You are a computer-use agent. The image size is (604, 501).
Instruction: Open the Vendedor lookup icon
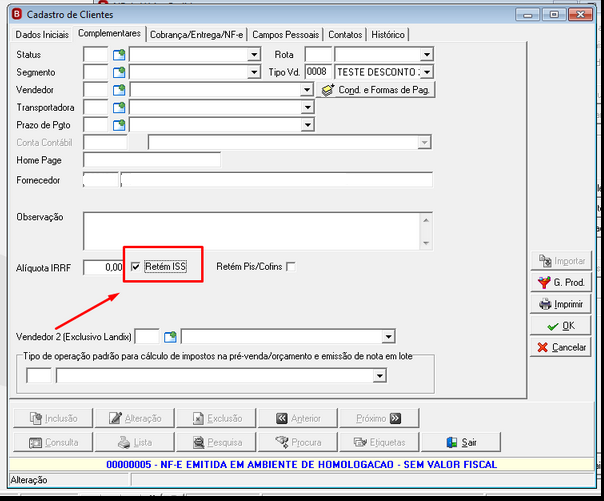click(x=119, y=90)
